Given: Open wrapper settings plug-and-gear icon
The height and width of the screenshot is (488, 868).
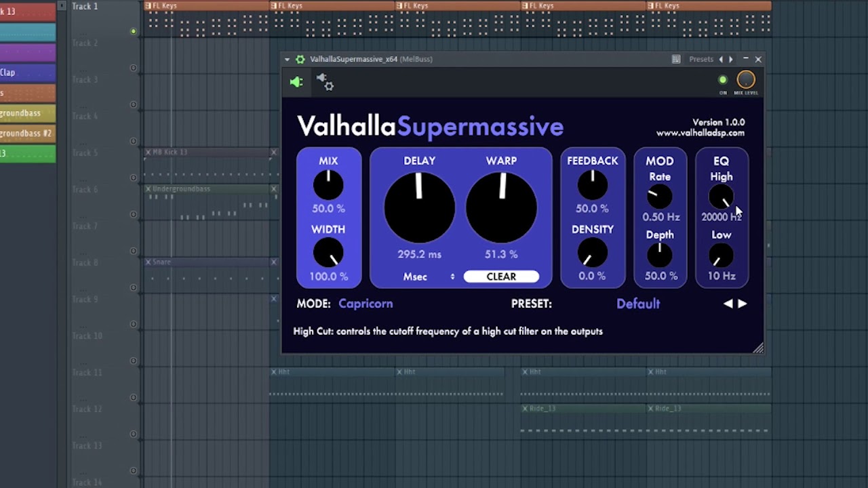Looking at the screenshot, I should [325, 82].
